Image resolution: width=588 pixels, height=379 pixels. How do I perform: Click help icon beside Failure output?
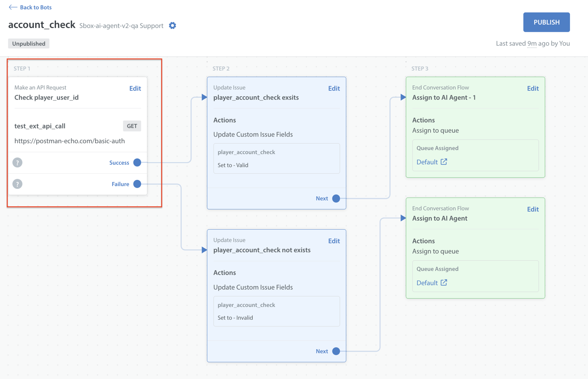coord(18,184)
